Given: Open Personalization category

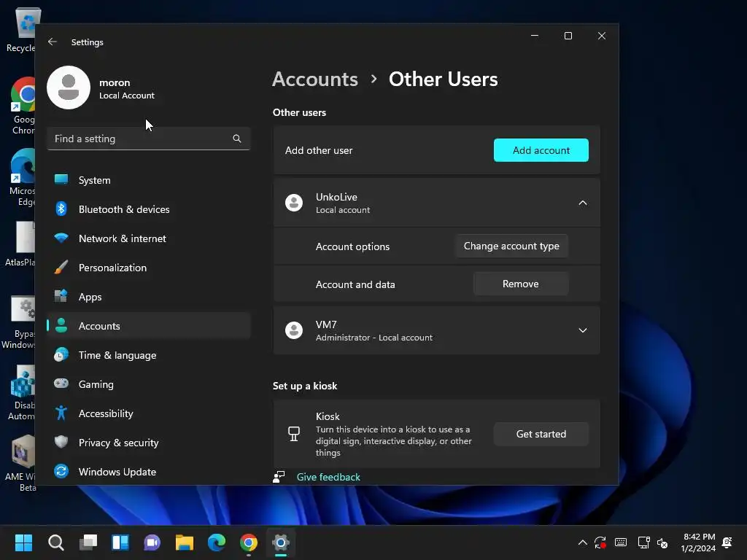Looking at the screenshot, I should (149, 268).
